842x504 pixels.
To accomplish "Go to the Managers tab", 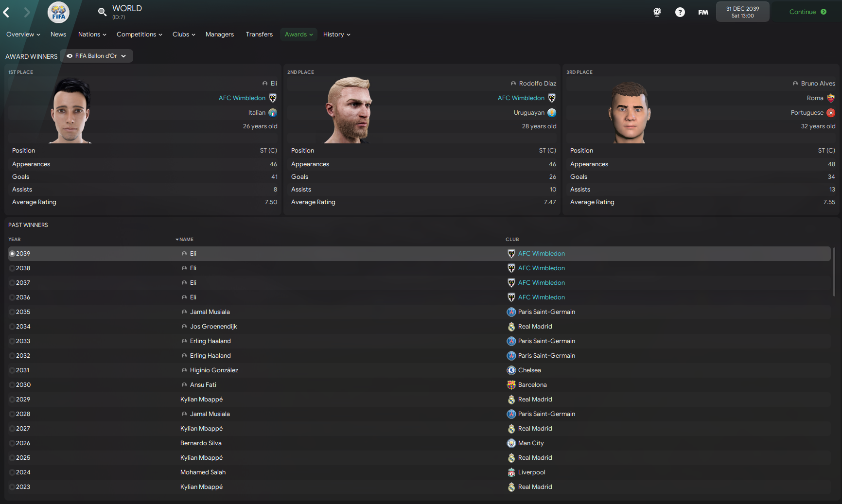I will click(x=220, y=35).
